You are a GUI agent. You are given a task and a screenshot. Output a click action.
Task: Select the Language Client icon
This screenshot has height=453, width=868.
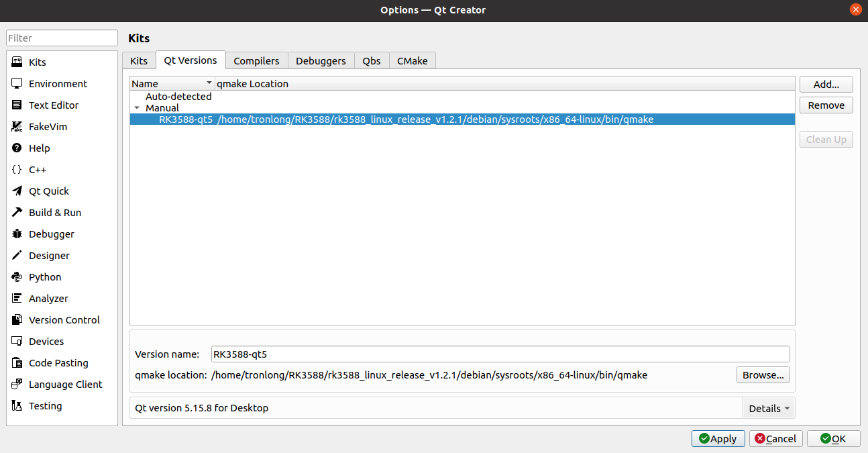(x=17, y=384)
